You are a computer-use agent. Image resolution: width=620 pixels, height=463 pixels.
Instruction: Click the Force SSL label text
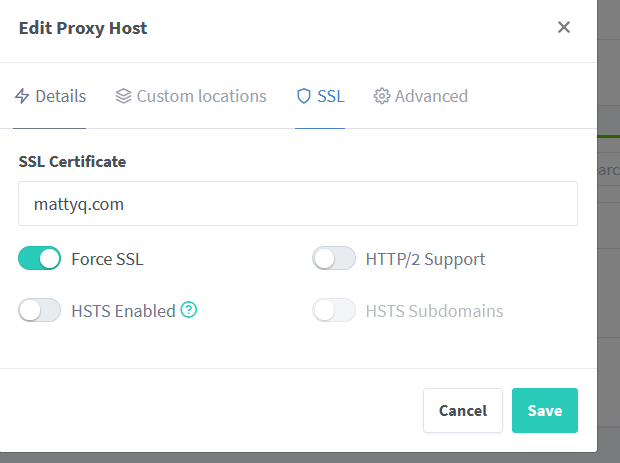(x=107, y=259)
